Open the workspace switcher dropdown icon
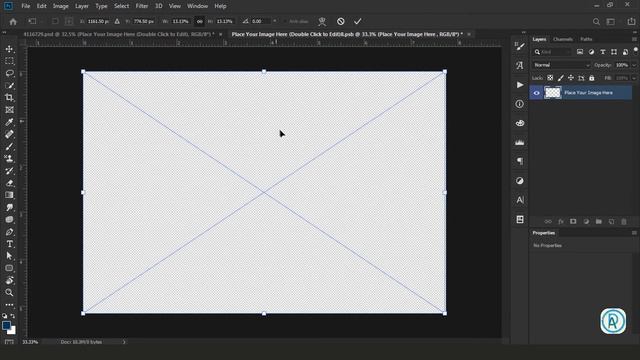The image size is (640, 360). tap(611, 22)
